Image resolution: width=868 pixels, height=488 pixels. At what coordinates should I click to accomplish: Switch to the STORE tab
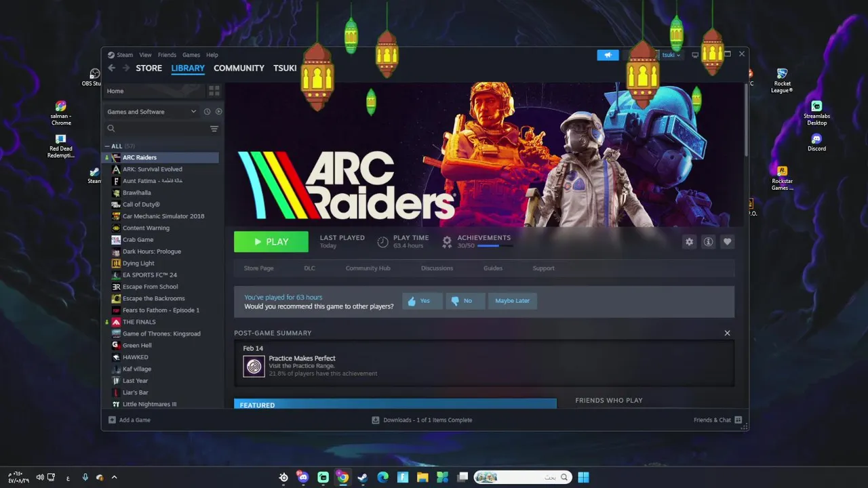point(149,68)
